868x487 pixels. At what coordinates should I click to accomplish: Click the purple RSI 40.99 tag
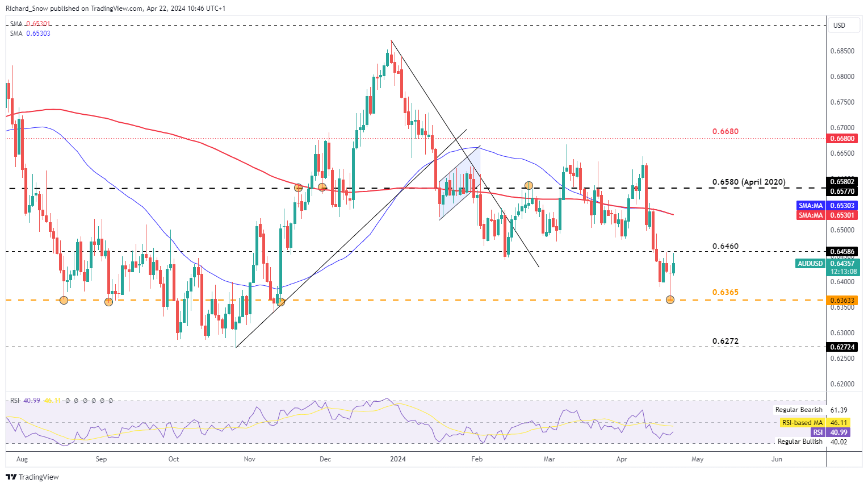(831, 432)
